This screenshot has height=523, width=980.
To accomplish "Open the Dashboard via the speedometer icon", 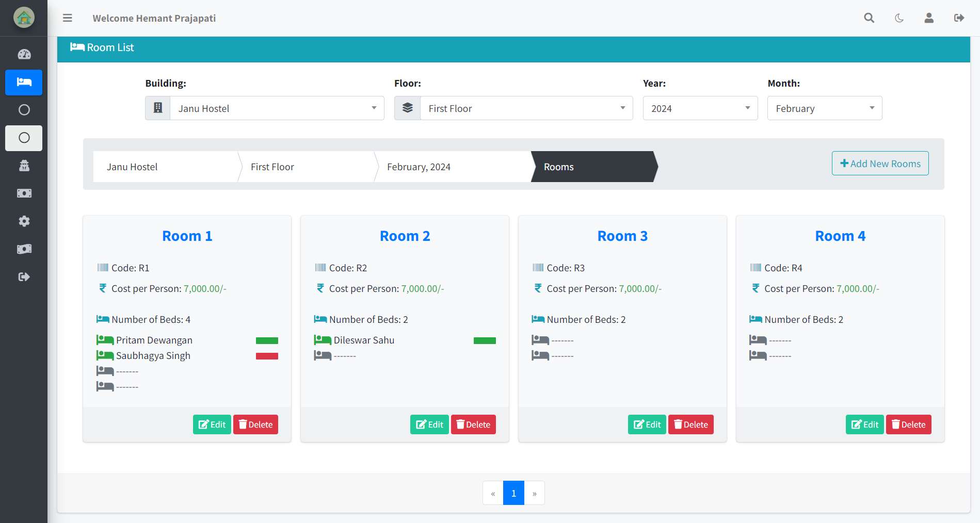I will tap(24, 54).
